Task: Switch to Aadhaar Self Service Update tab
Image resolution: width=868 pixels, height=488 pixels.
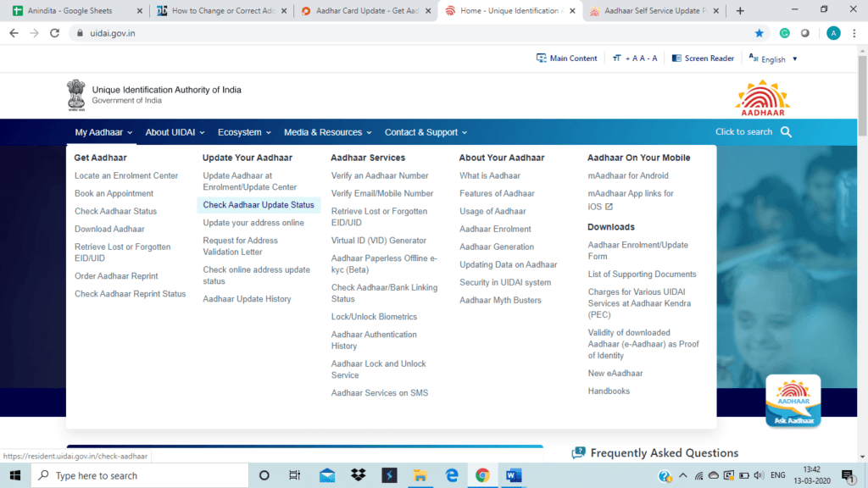Action: [653, 11]
